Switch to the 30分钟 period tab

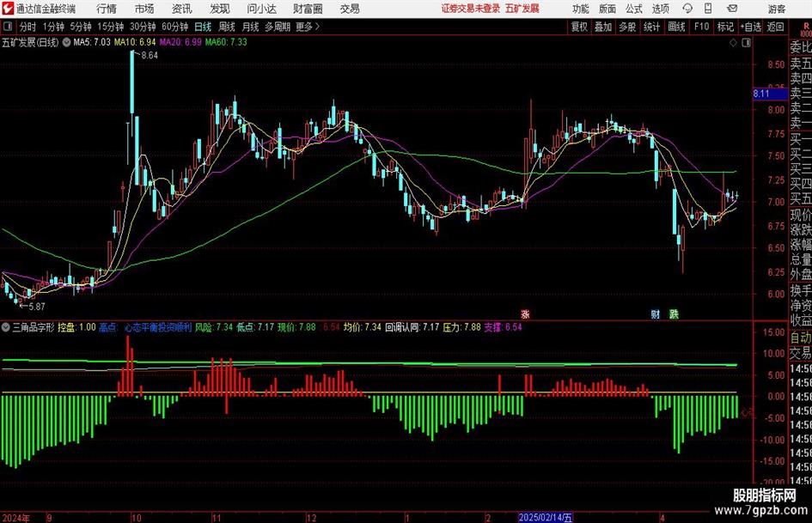(143, 27)
